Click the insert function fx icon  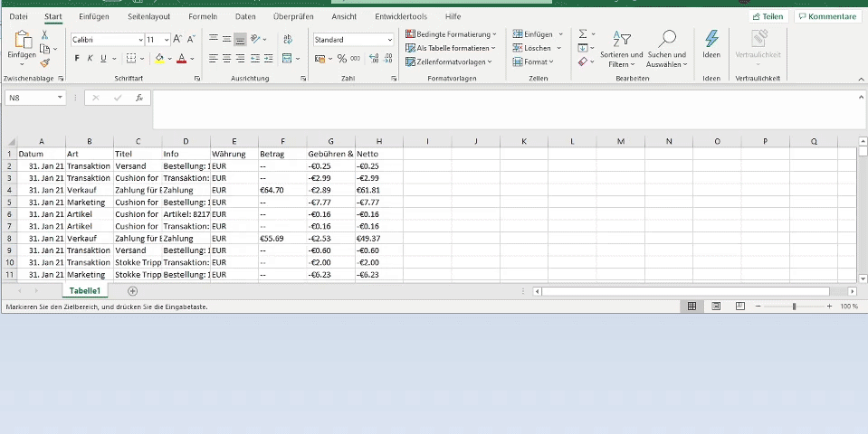[x=138, y=98]
